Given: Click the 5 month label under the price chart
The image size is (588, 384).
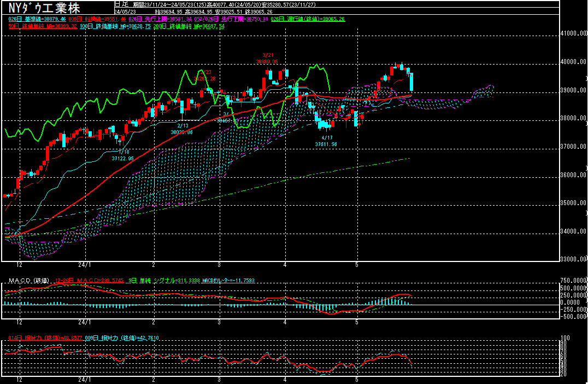Looking at the screenshot, I should 357,265.
